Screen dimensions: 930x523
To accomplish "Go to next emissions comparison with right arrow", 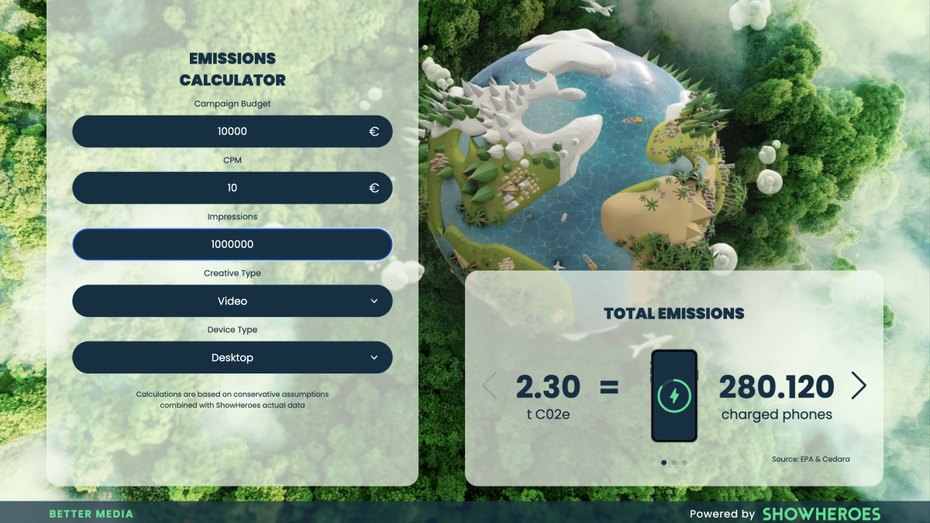I will click(858, 386).
